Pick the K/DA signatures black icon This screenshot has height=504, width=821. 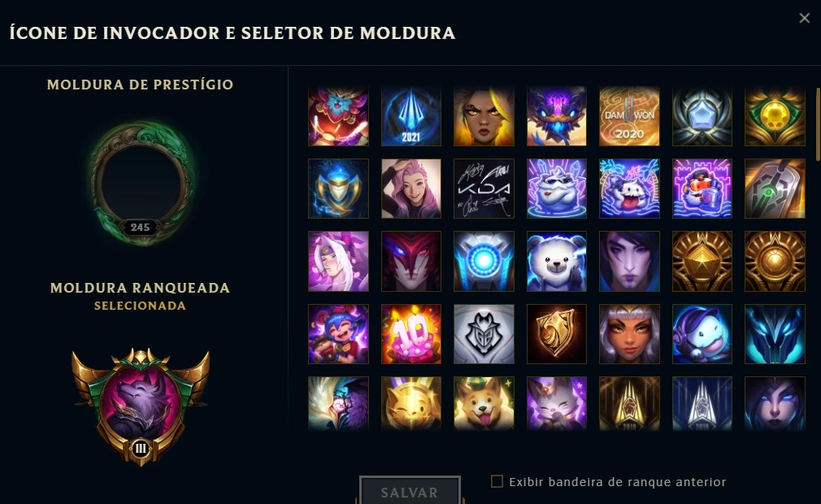(x=484, y=189)
